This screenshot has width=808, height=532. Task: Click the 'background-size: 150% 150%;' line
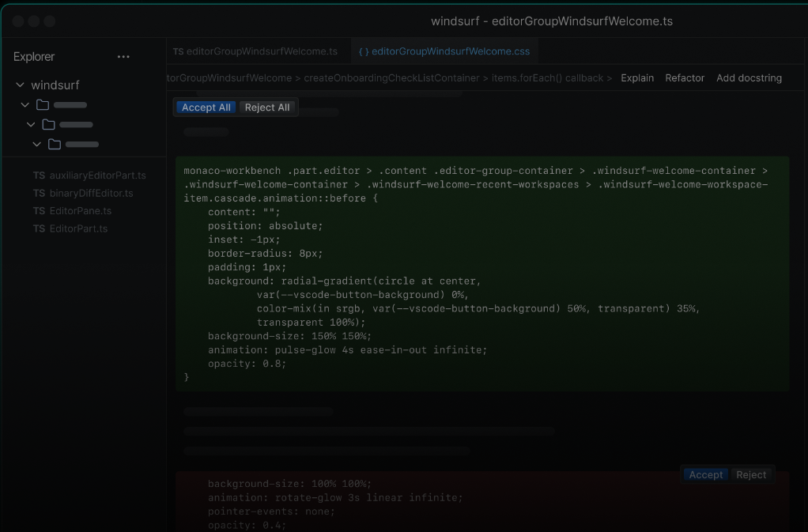tap(289, 336)
